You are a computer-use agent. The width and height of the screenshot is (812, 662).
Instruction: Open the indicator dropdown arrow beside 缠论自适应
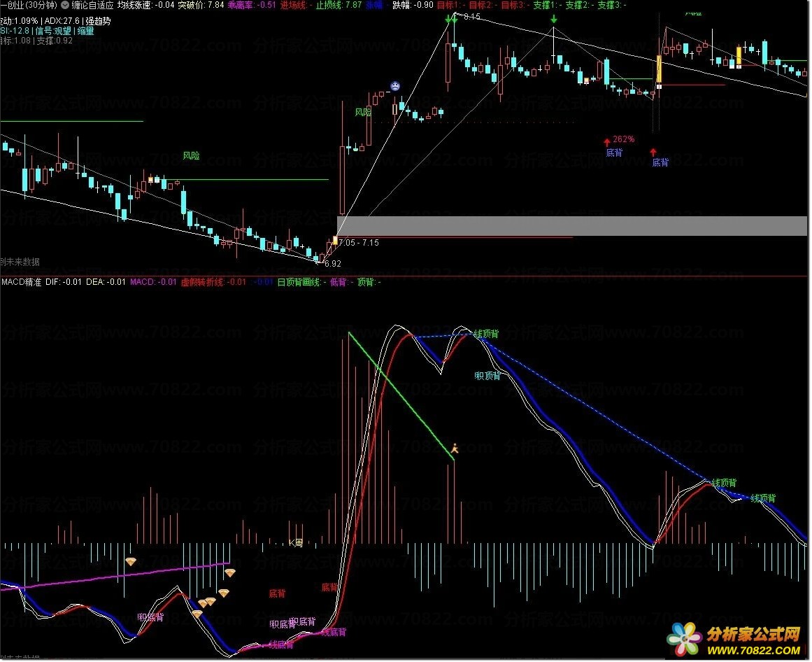click(x=65, y=5)
